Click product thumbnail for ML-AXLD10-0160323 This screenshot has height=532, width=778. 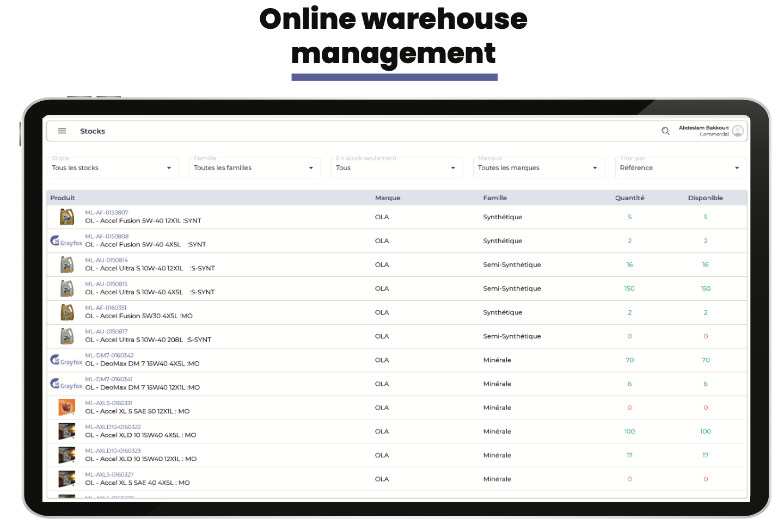coord(67,455)
